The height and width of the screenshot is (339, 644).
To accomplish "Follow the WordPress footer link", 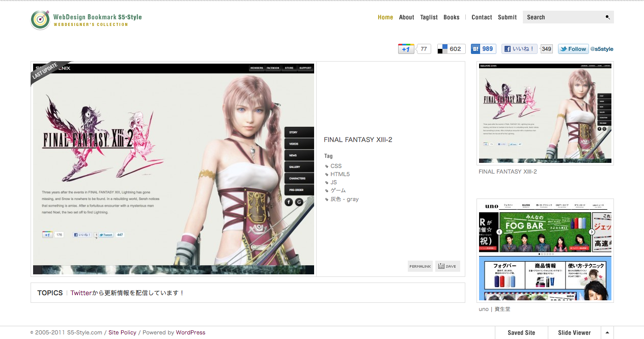I will click(190, 332).
